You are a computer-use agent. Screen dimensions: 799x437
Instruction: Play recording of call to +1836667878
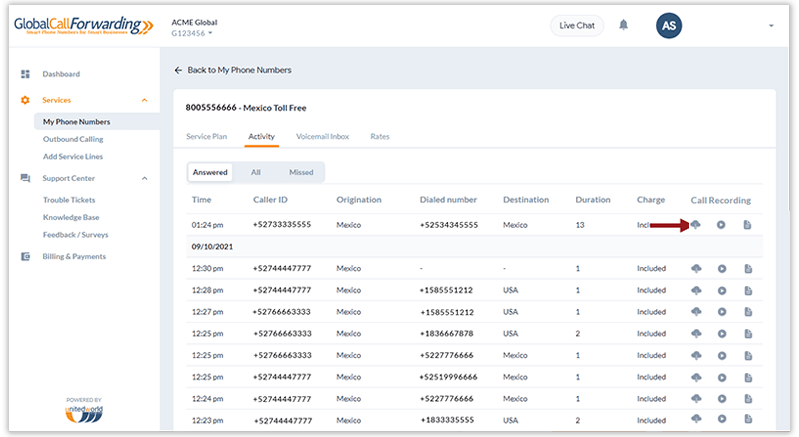point(722,334)
